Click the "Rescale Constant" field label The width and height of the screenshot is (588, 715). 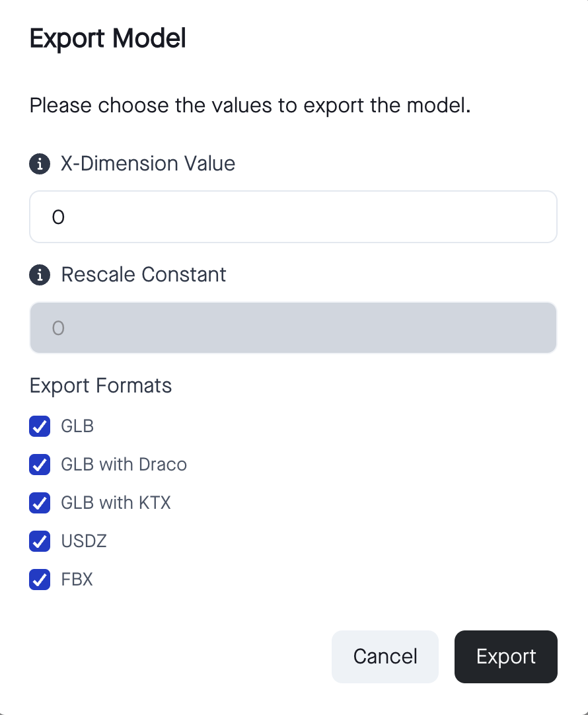pos(143,274)
